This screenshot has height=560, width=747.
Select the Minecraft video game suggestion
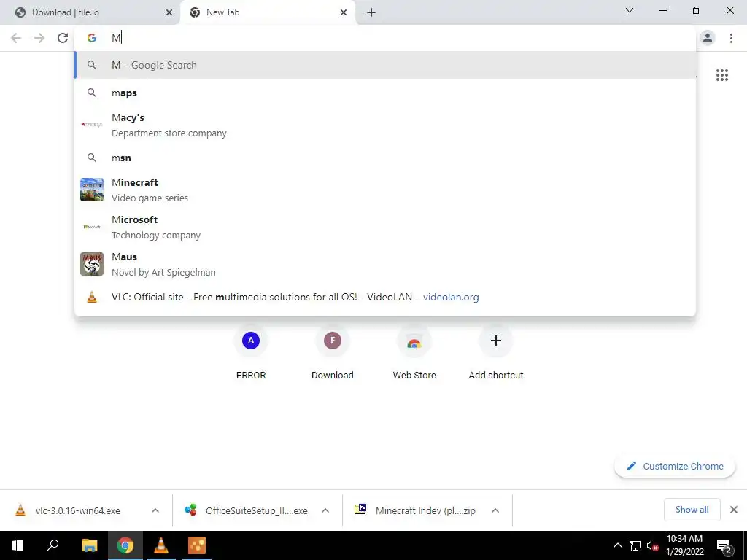click(x=385, y=190)
